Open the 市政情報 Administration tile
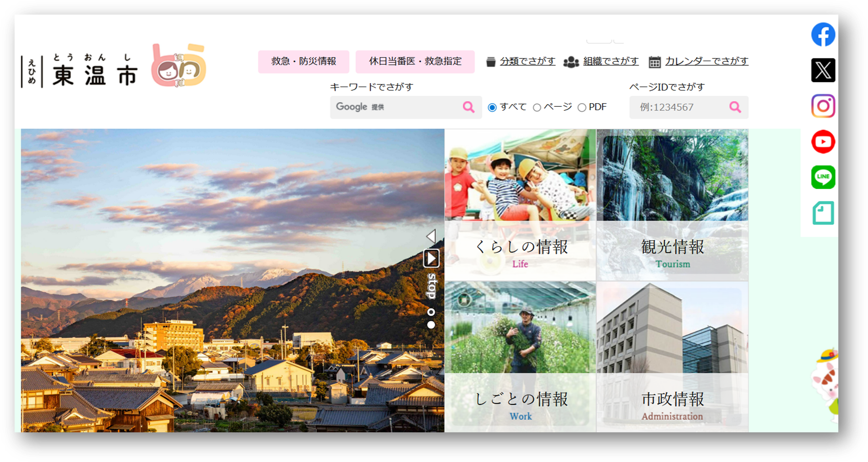868x462 pixels. [x=672, y=357]
